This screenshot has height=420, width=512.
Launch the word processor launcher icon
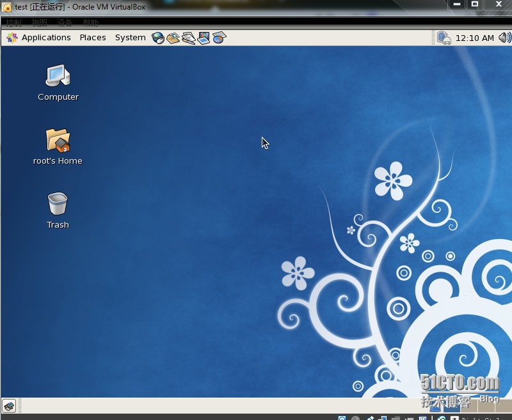(188, 38)
